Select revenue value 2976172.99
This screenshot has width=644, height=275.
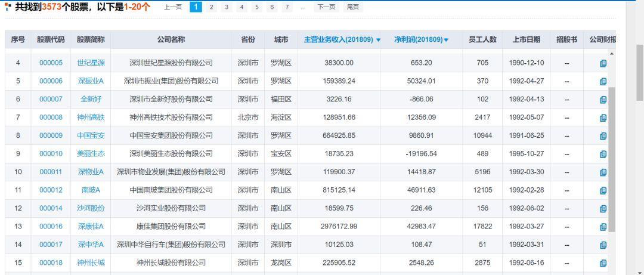tap(339, 226)
